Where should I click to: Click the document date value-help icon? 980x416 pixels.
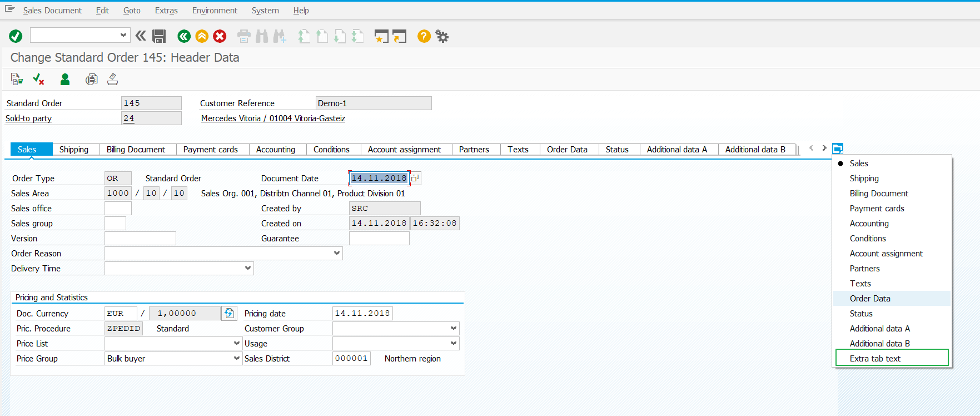(x=415, y=178)
